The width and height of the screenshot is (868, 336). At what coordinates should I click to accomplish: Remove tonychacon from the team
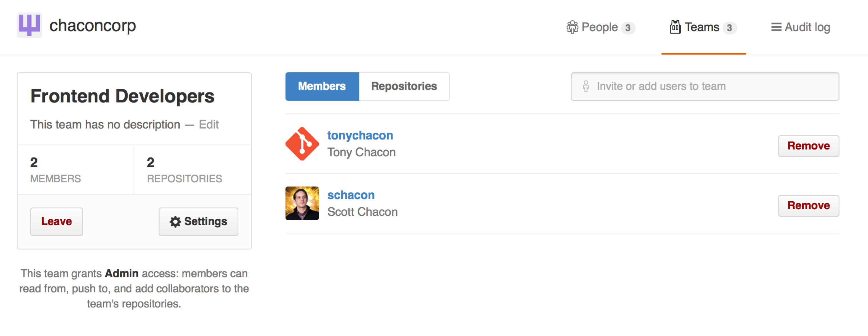(808, 146)
